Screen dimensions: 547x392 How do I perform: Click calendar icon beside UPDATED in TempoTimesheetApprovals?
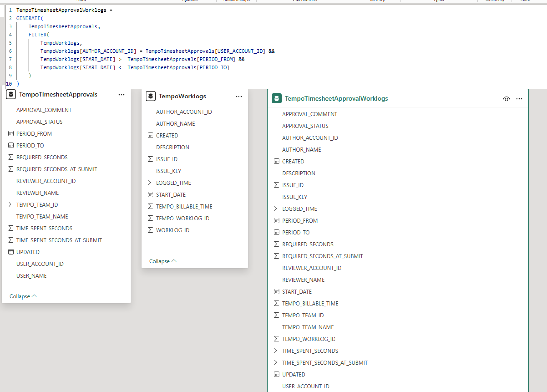tap(11, 252)
